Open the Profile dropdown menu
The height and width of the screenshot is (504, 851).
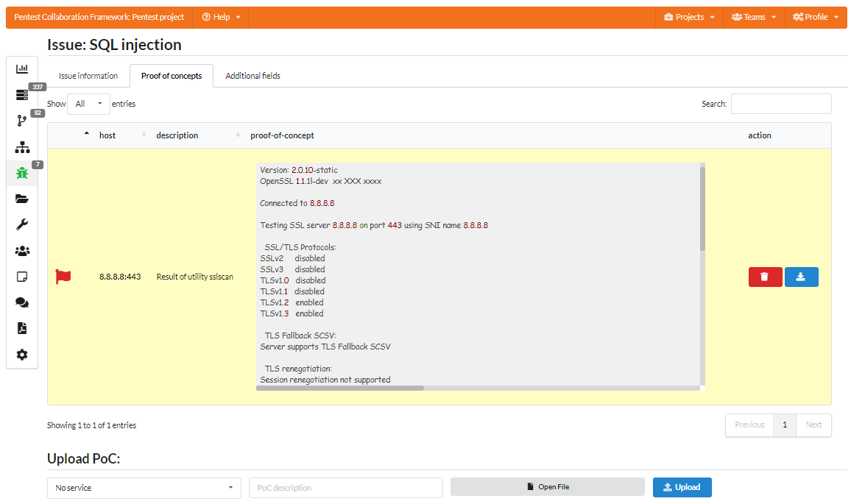click(816, 17)
